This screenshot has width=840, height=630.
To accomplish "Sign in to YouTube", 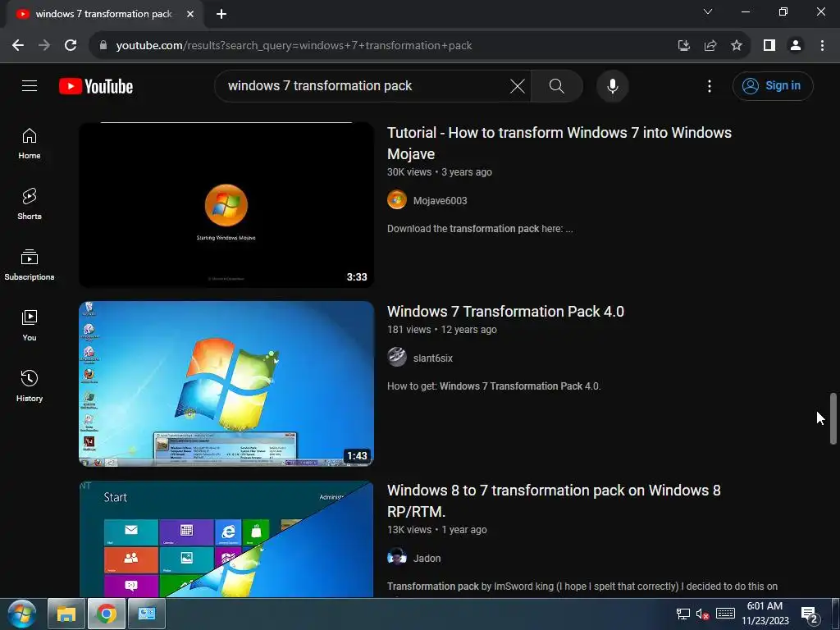I will (773, 85).
